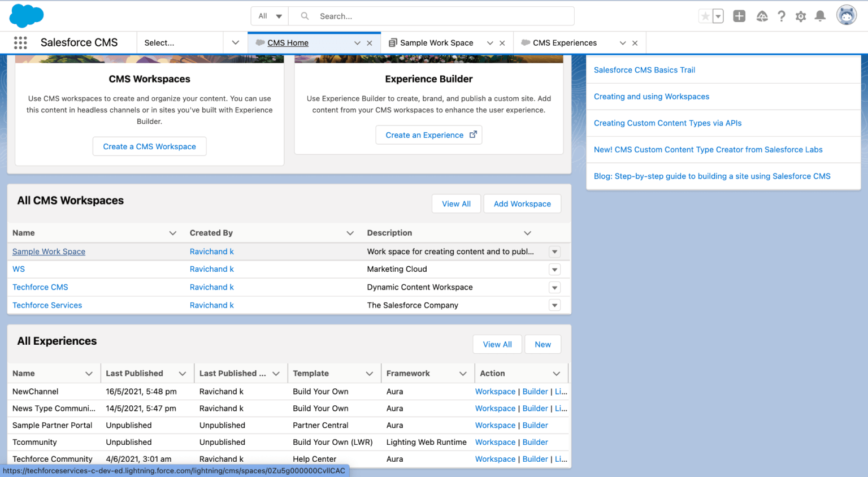Click the Salesforce cloud logo
Screen dimensions: 868x477
[x=26, y=16]
